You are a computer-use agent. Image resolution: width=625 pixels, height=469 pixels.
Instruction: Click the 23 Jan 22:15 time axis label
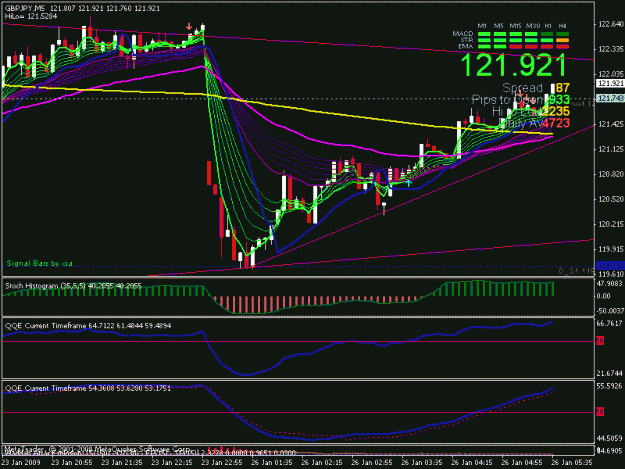pyautogui.click(x=172, y=463)
